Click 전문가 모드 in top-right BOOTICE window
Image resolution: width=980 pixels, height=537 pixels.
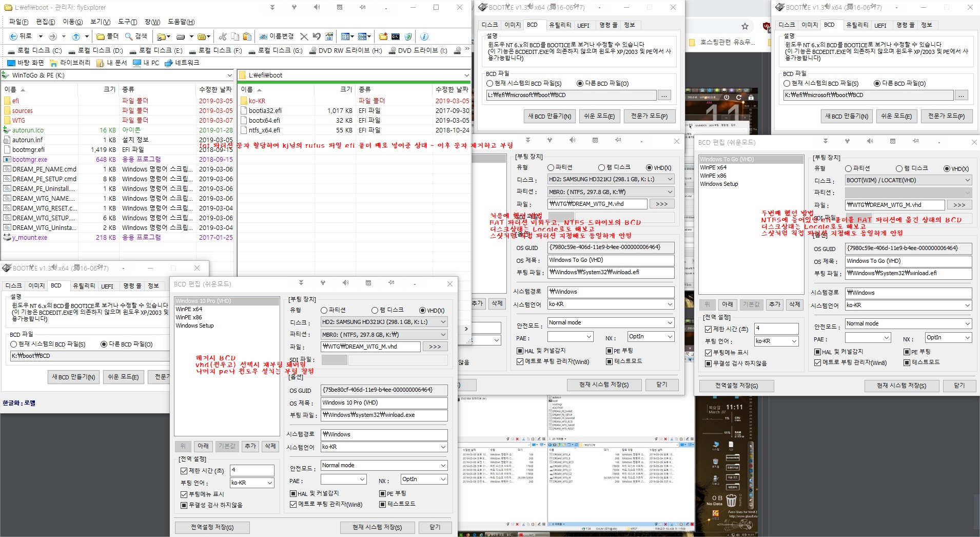coord(946,116)
